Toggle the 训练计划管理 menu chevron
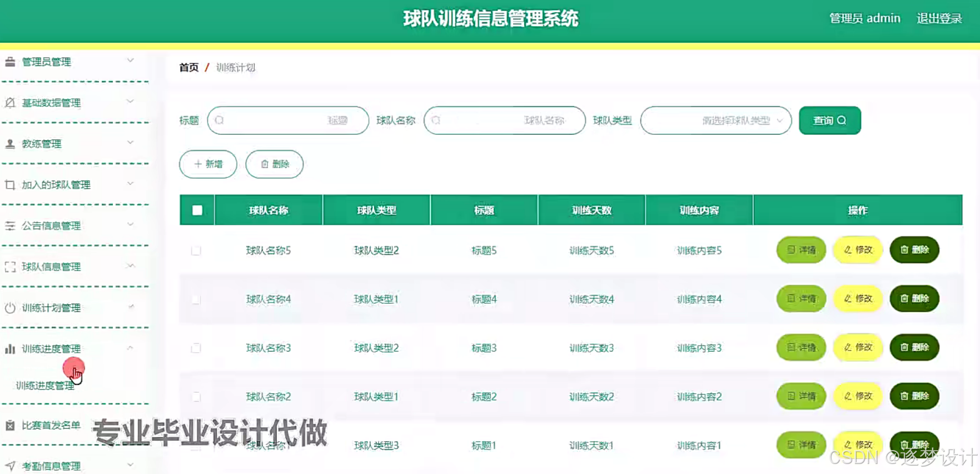 point(130,307)
